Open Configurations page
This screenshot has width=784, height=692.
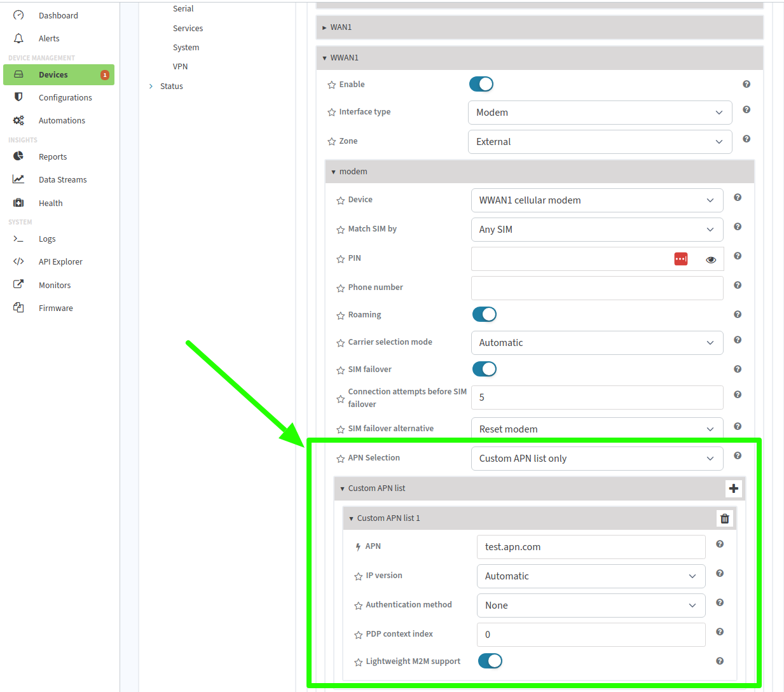[65, 97]
